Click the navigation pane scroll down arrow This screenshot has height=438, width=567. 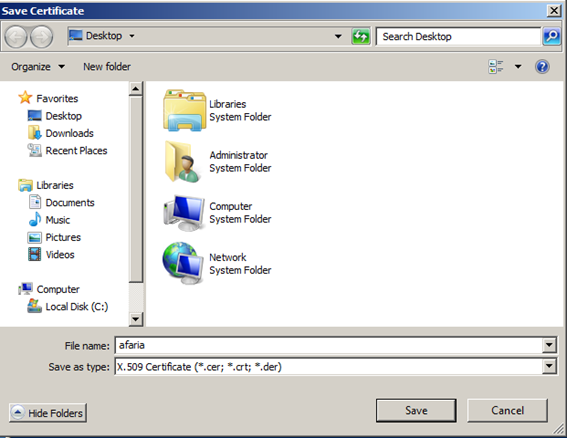136,319
